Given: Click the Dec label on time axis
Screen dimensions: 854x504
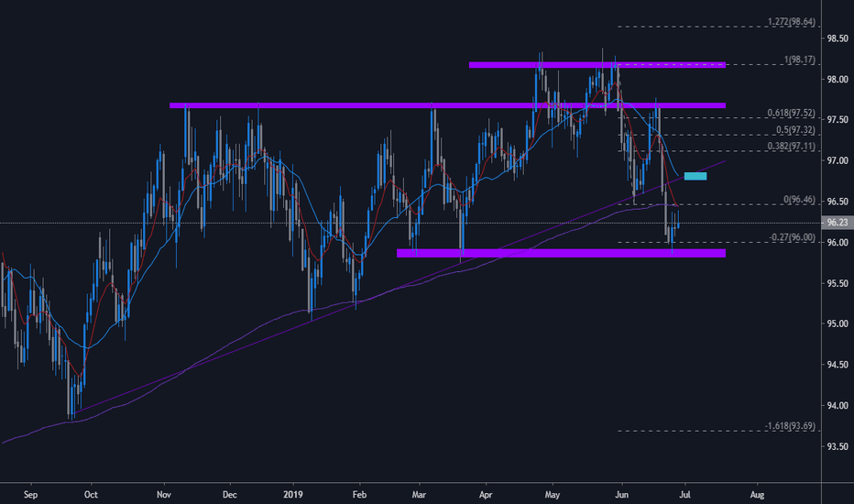Looking at the screenshot, I should tap(230, 495).
